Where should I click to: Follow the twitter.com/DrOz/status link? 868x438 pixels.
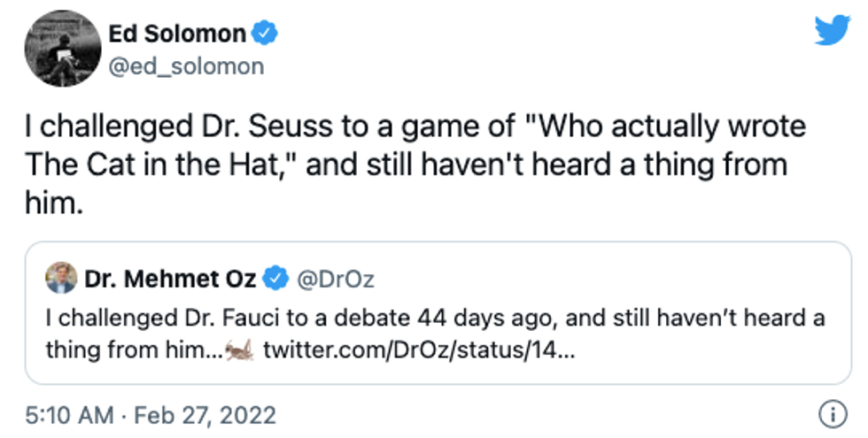tap(419, 350)
